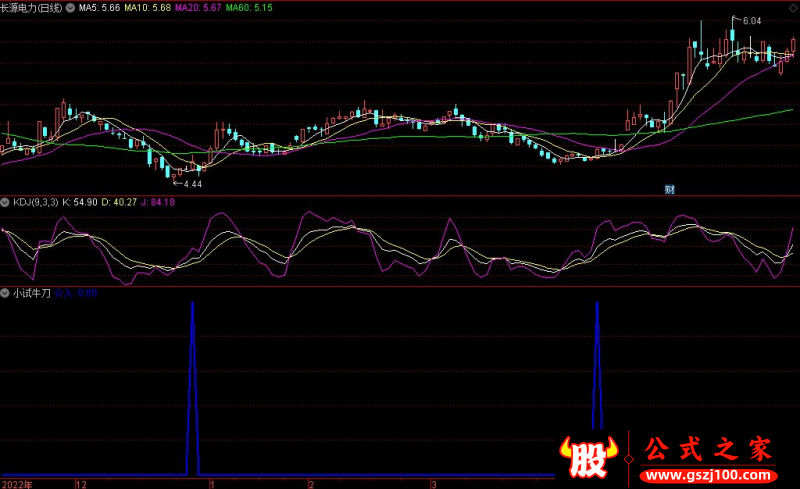The width and height of the screenshot is (800, 489).
Task: Click the blue 财 marker on chart
Action: pos(670,189)
